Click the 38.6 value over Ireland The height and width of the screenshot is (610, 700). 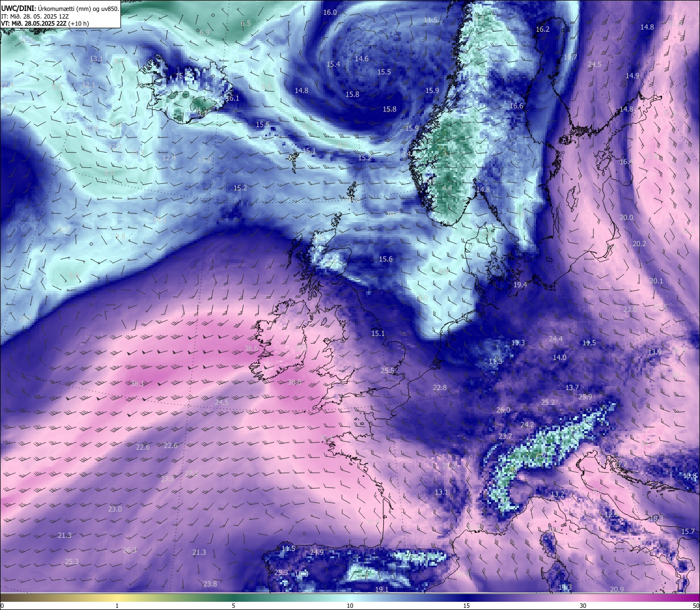[251, 348]
